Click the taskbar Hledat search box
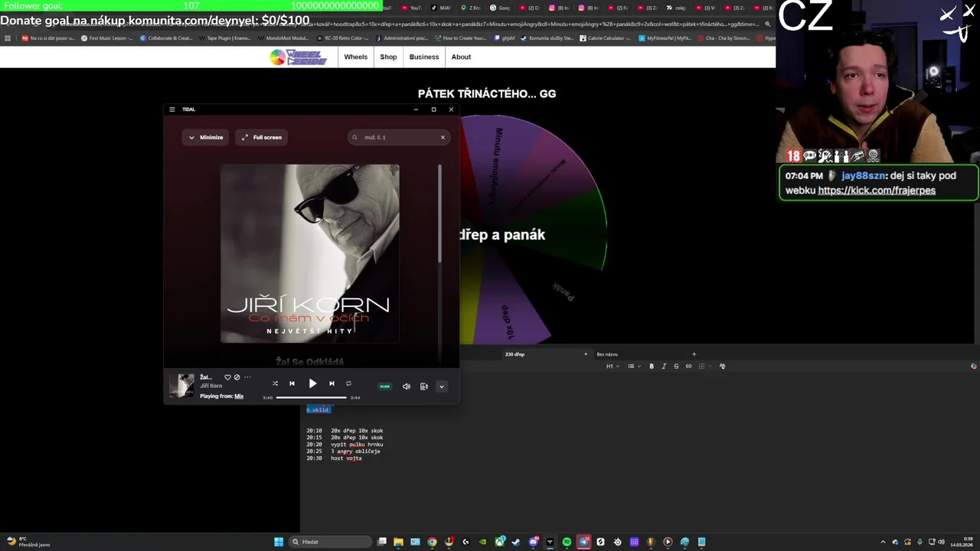 coord(331,542)
